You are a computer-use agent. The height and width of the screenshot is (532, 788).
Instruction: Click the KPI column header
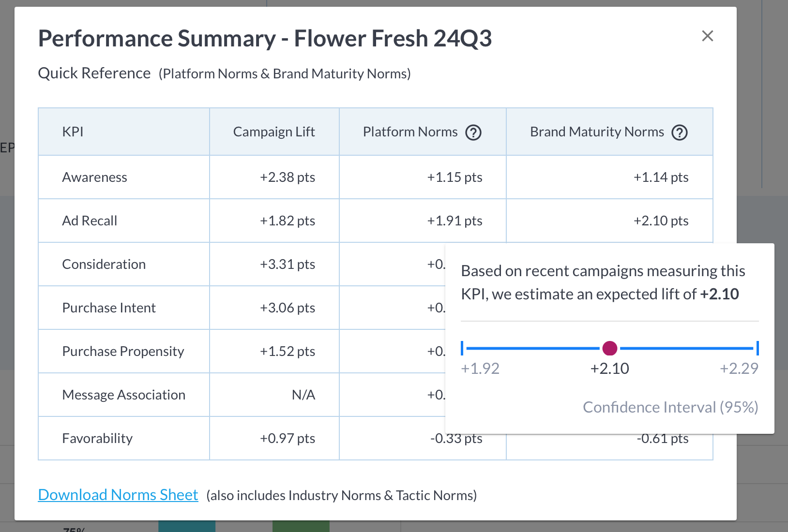(x=73, y=132)
